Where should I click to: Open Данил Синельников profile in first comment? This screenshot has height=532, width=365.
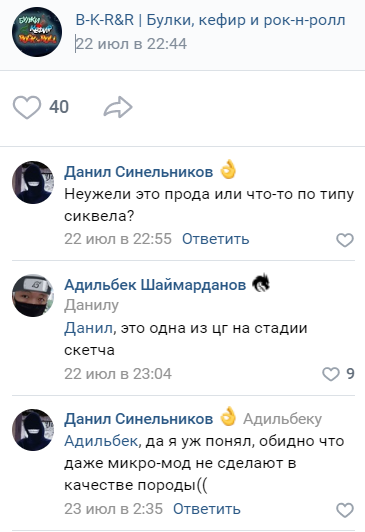tap(139, 172)
